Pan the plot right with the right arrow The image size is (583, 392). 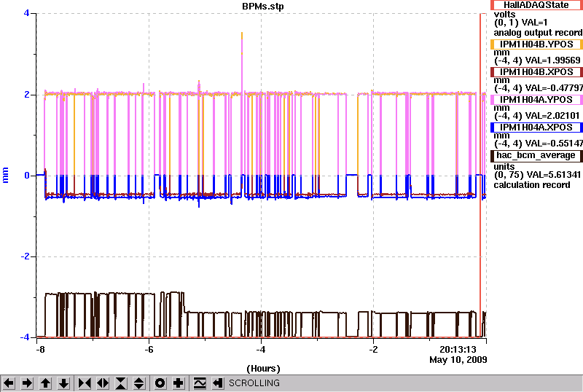click(x=27, y=383)
